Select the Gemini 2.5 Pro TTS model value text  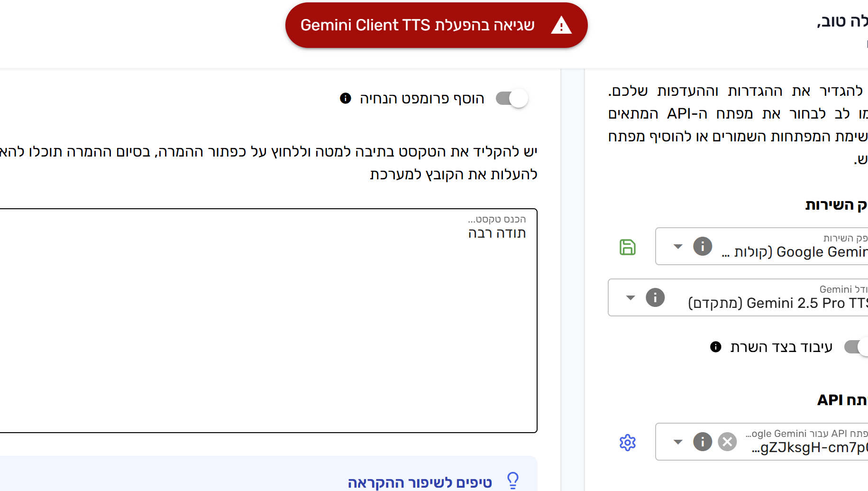pos(778,303)
